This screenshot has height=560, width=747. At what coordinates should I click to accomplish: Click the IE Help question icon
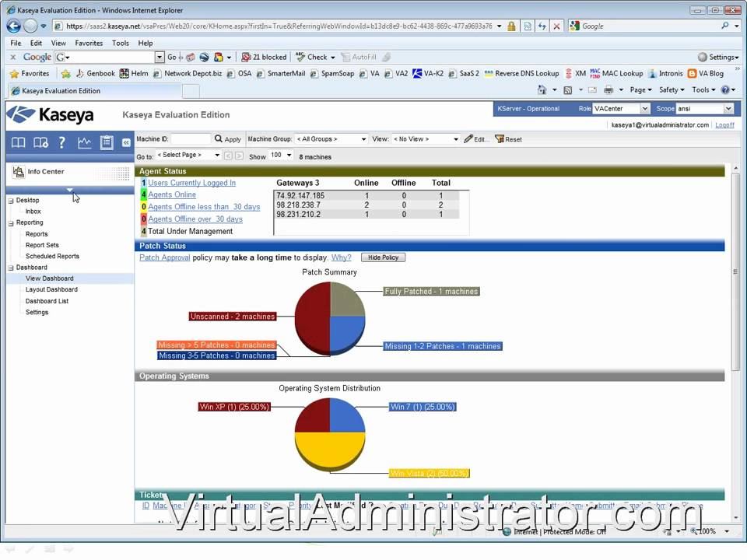(x=725, y=89)
